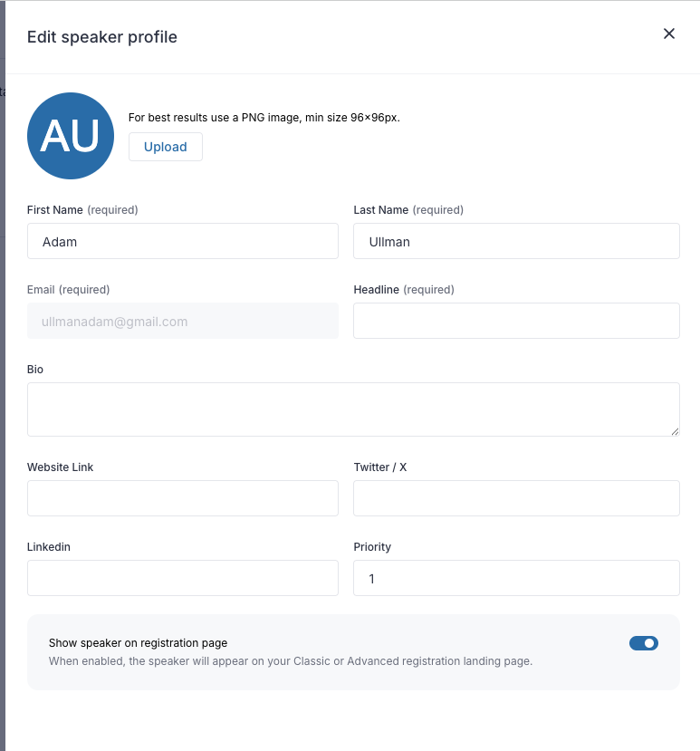Select the Headline text box
Viewport: 700px width, 751px height.
click(516, 321)
